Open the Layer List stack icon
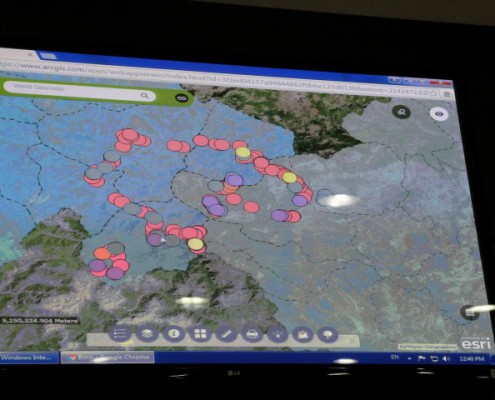495x400 pixels. tap(147, 333)
